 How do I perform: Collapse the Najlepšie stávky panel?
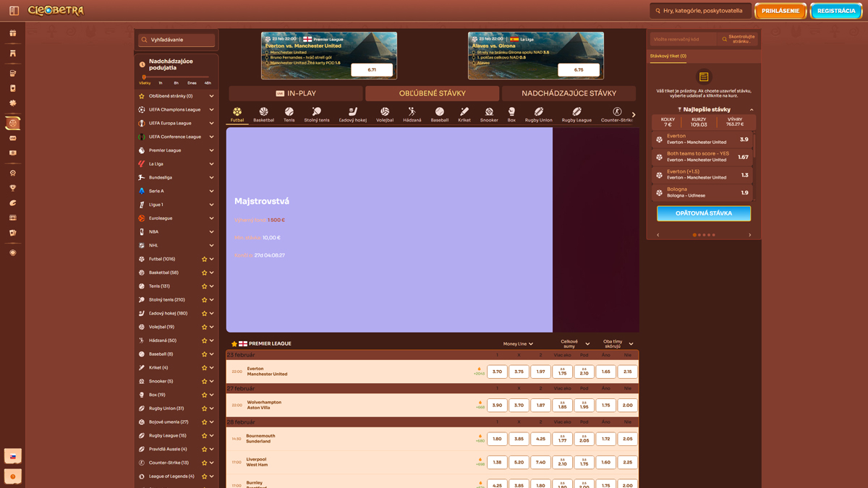tap(750, 109)
